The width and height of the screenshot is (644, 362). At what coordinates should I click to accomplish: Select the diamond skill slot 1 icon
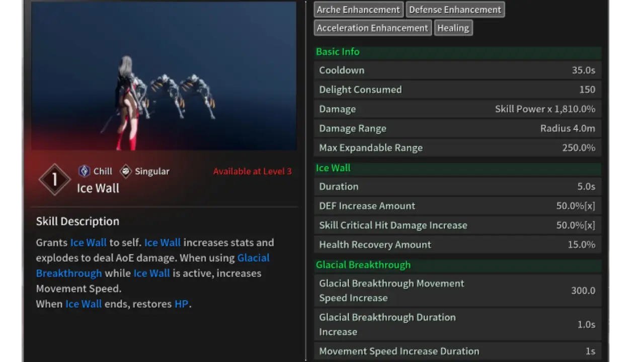pyautogui.click(x=54, y=179)
